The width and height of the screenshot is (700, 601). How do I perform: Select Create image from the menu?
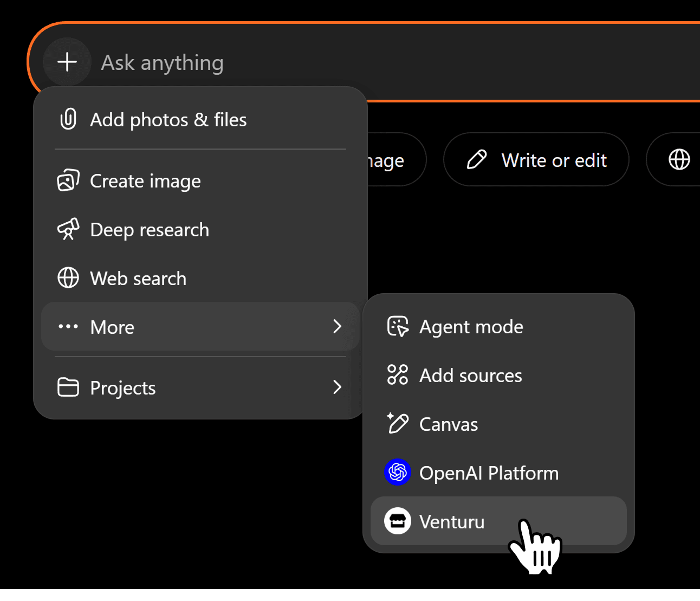coord(200,181)
